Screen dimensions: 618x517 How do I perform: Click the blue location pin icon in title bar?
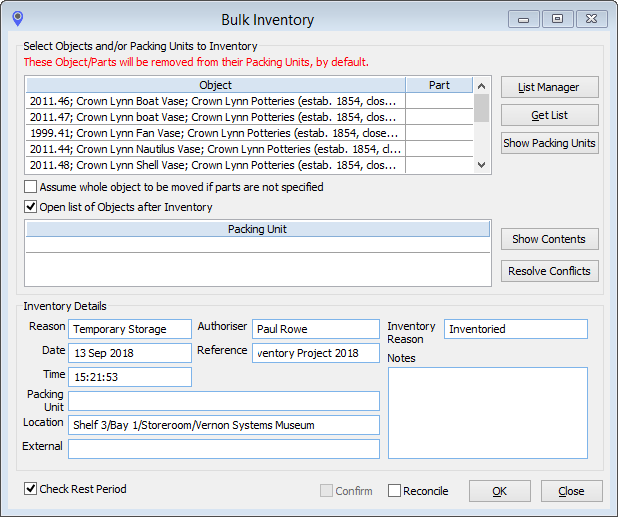[x=18, y=18]
